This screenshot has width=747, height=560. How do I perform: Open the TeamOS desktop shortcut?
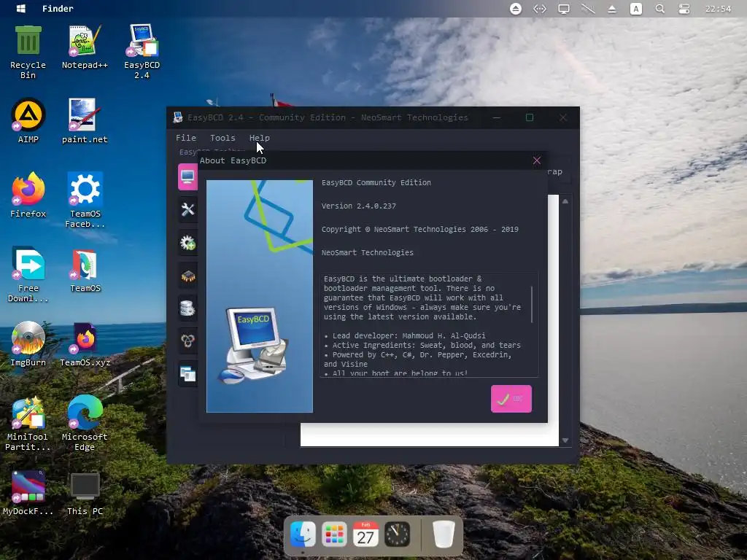click(85, 269)
